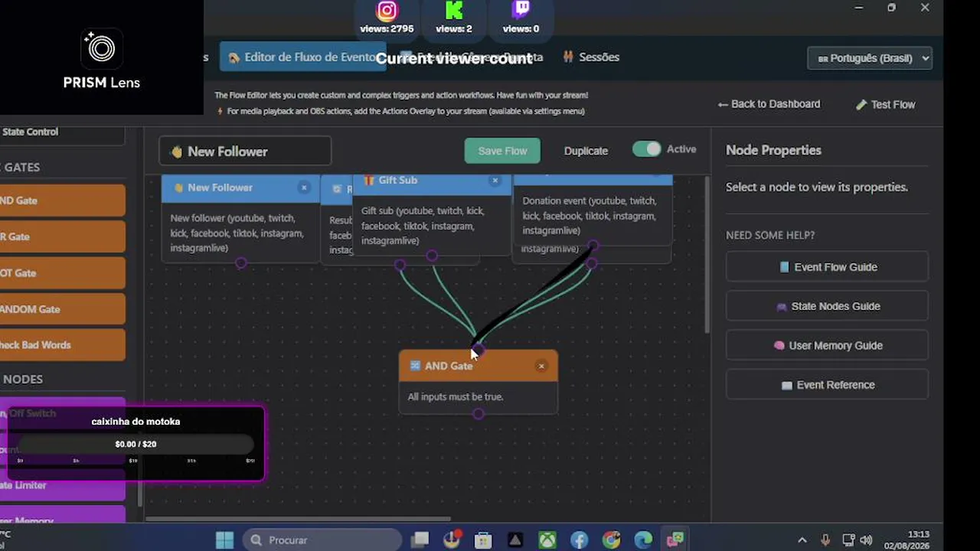Go Back to Dashboard

769,104
